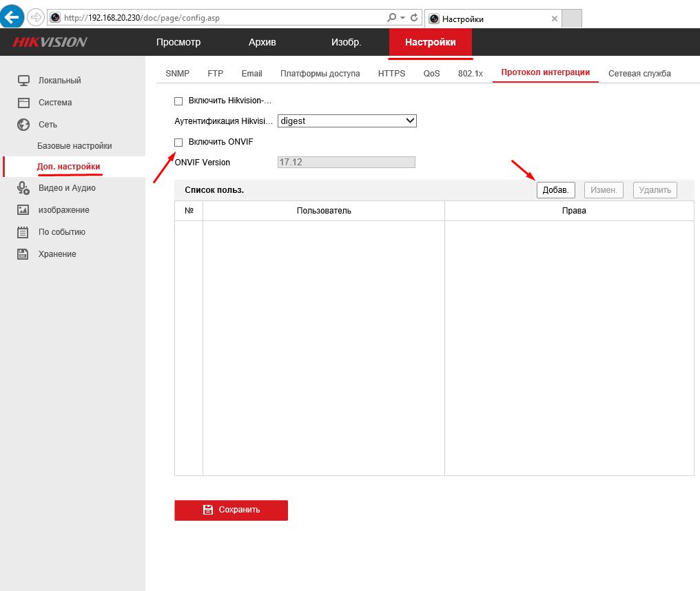The height and width of the screenshot is (591, 700).
Task: Open Базовые настройки in sidebar
Action: pos(74,146)
